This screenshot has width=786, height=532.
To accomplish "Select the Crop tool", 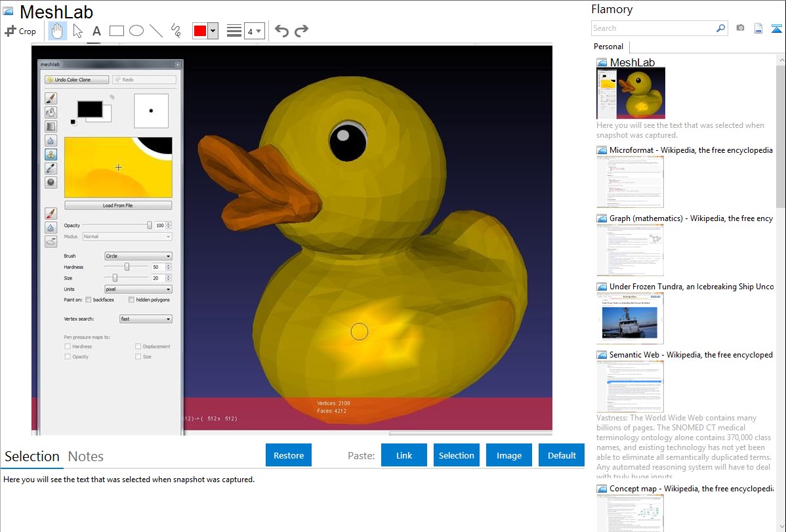I will pos(20,31).
